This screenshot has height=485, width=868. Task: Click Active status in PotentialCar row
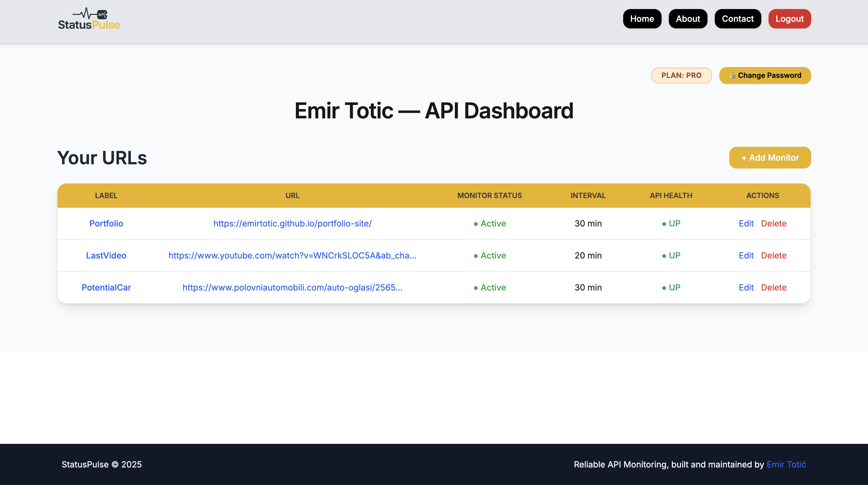pyautogui.click(x=490, y=287)
